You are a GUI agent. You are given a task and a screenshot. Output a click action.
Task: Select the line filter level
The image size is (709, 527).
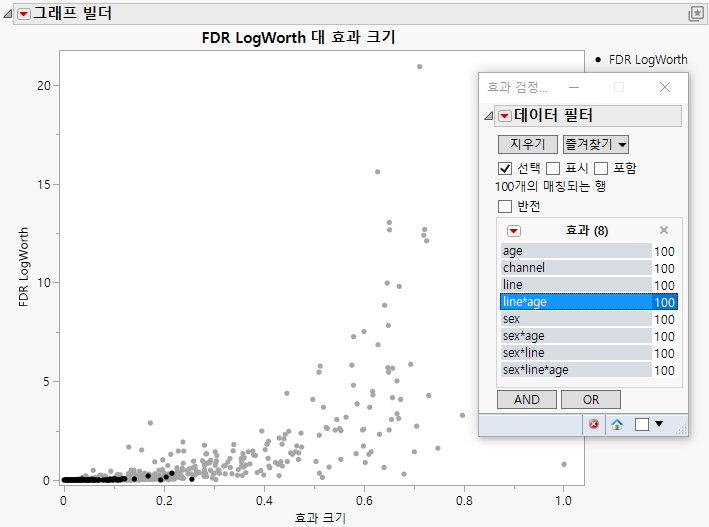point(589,285)
